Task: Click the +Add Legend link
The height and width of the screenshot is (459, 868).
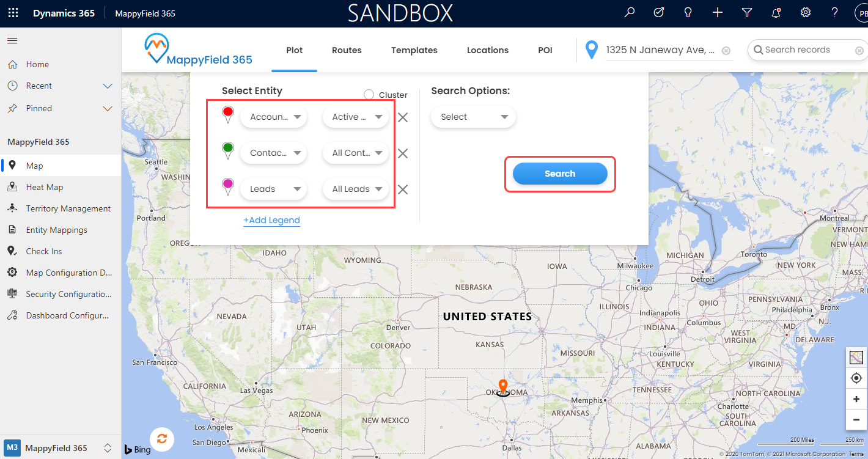Action: point(271,220)
